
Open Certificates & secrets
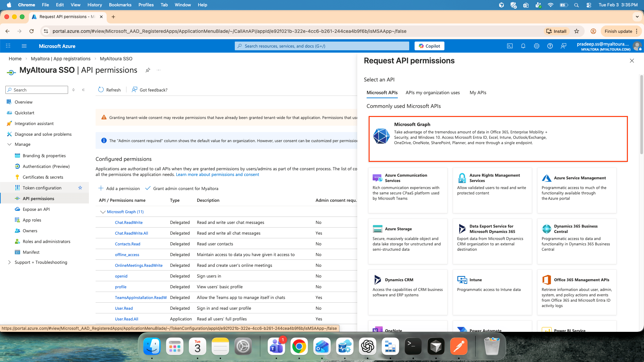(43, 177)
